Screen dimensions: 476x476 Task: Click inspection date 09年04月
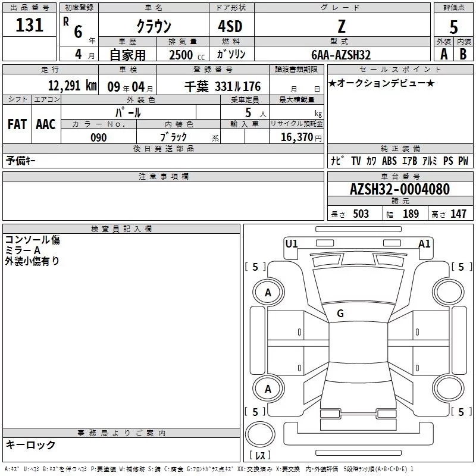(130, 87)
